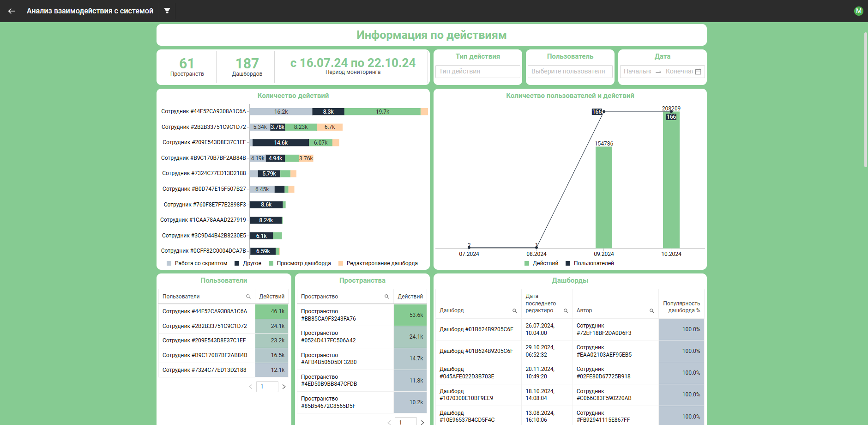Search in Дата последнего редактирования column

pyautogui.click(x=566, y=311)
